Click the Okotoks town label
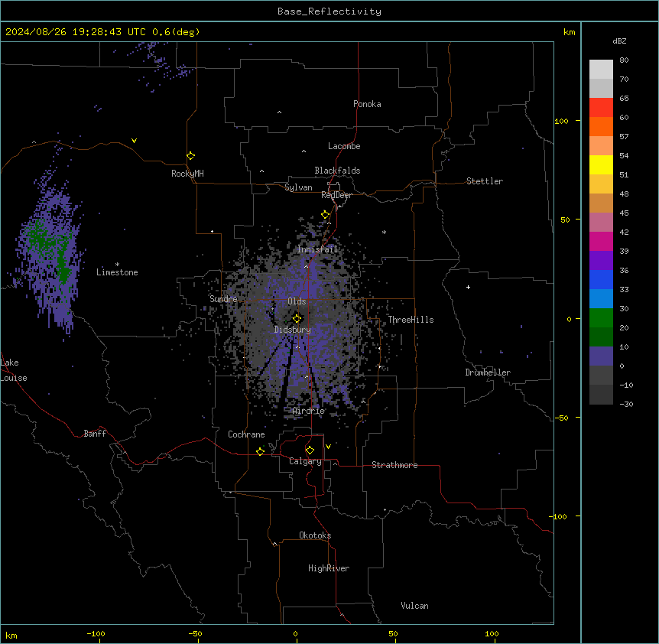Screen dimensions: 659x644 (315, 535)
